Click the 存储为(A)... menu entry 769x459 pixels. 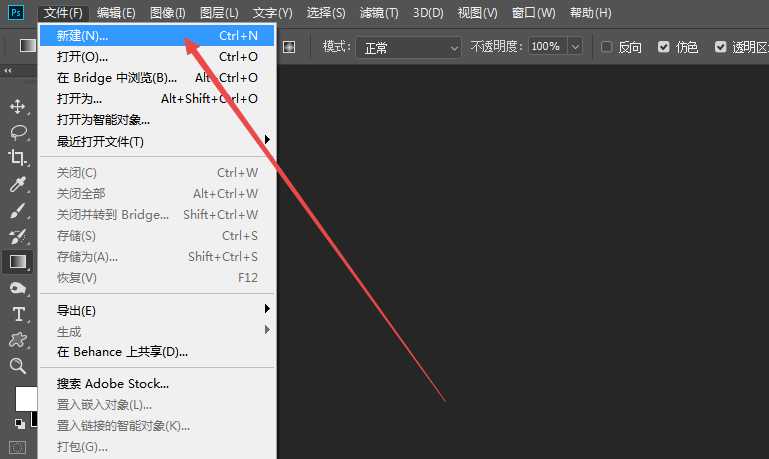pos(156,257)
